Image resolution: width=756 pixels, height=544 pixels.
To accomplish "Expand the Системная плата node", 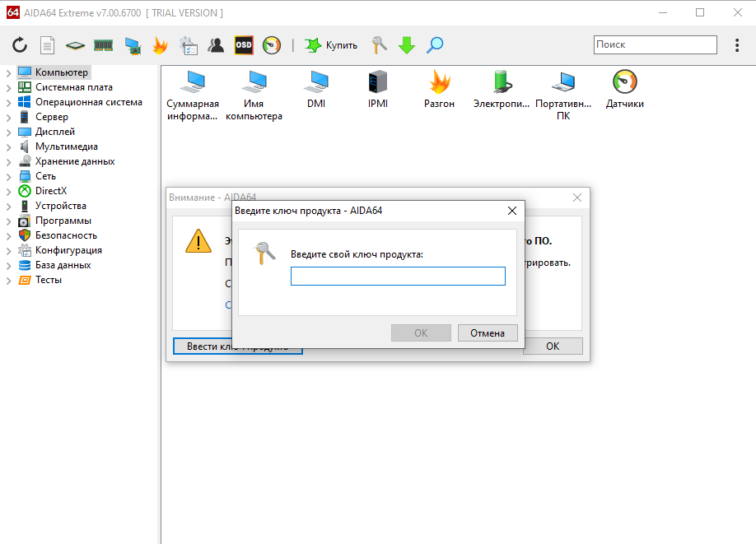I will 8,88.
